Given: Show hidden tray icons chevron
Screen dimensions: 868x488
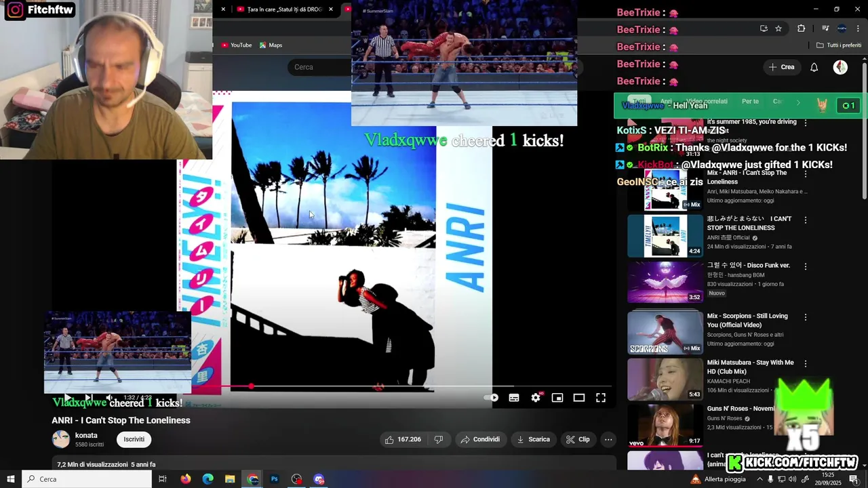Looking at the screenshot, I should [759, 479].
